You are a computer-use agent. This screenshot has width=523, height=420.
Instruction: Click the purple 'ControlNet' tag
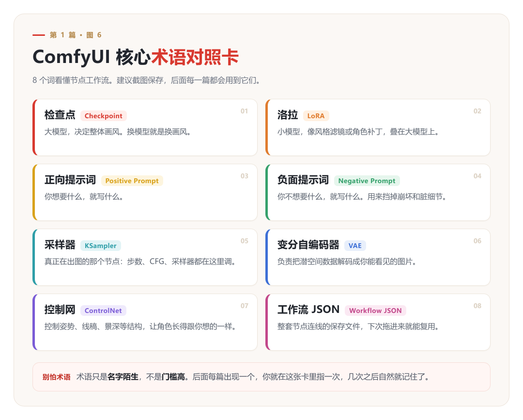pos(103,311)
